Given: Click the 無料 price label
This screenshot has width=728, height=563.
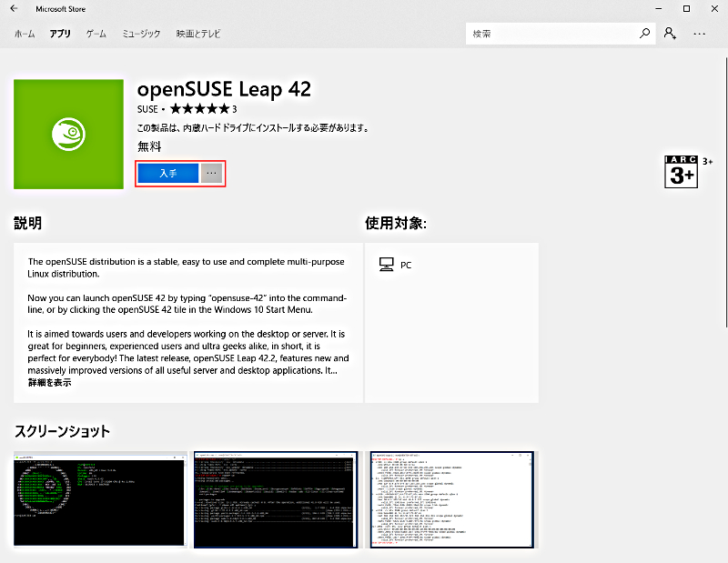Looking at the screenshot, I should click(149, 146).
